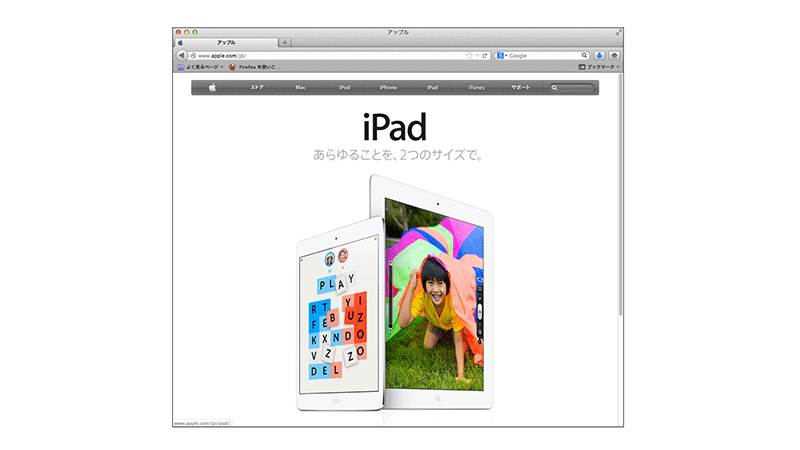Go to the iTunes navigation link
Image resolution: width=800 pixels, height=450 pixels.
tap(476, 88)
